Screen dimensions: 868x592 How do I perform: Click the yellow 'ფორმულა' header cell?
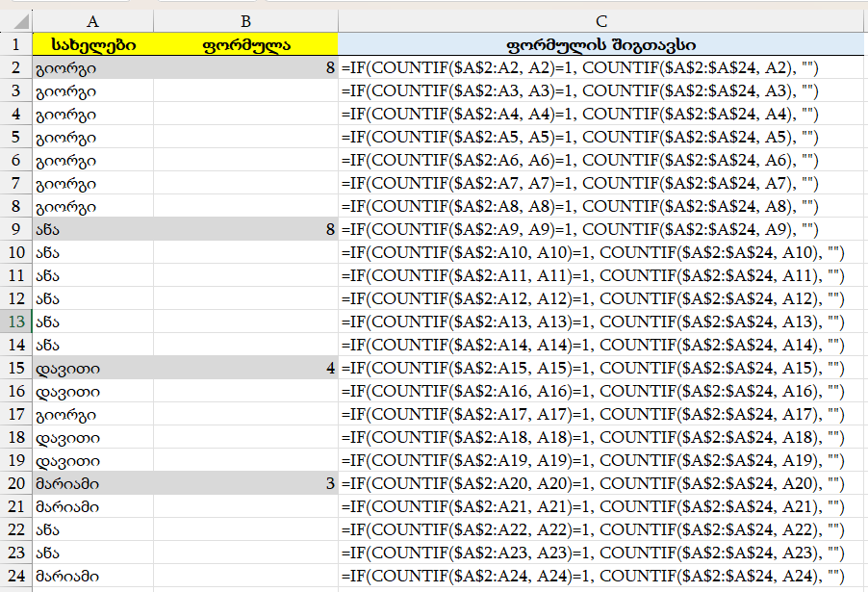245,44
